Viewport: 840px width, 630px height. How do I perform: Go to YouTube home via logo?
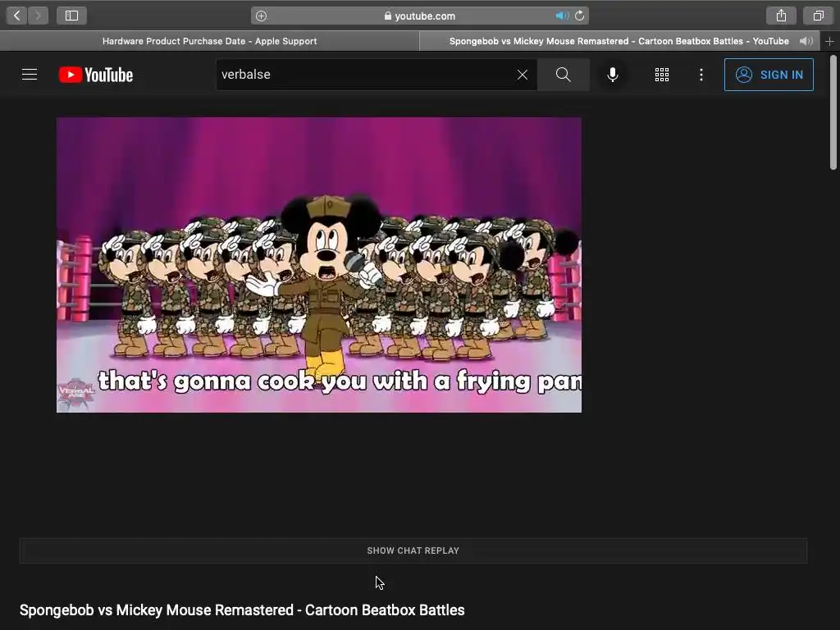pos(96,75)
